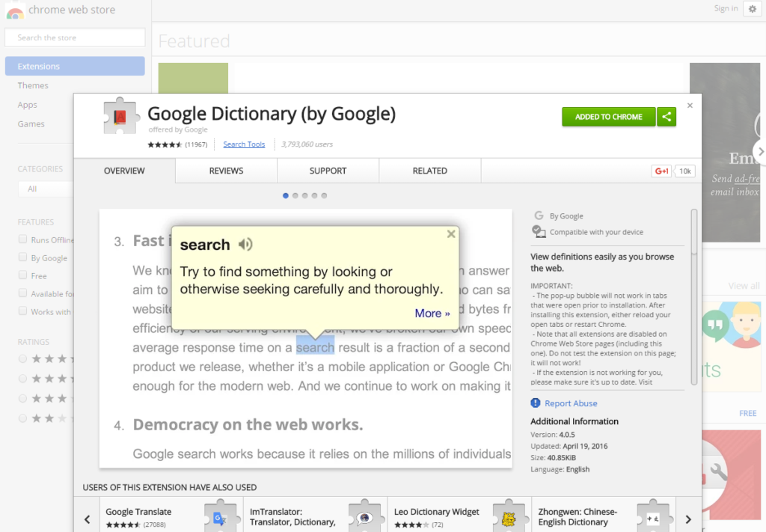Open the Support tab

328,170
